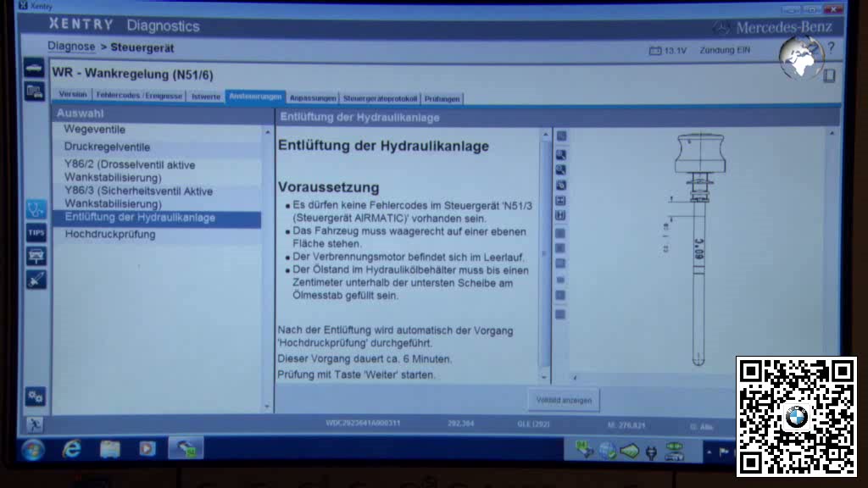Click the square icon below the help symbol
Screen dimensions: 868x488
pos(829,75)
